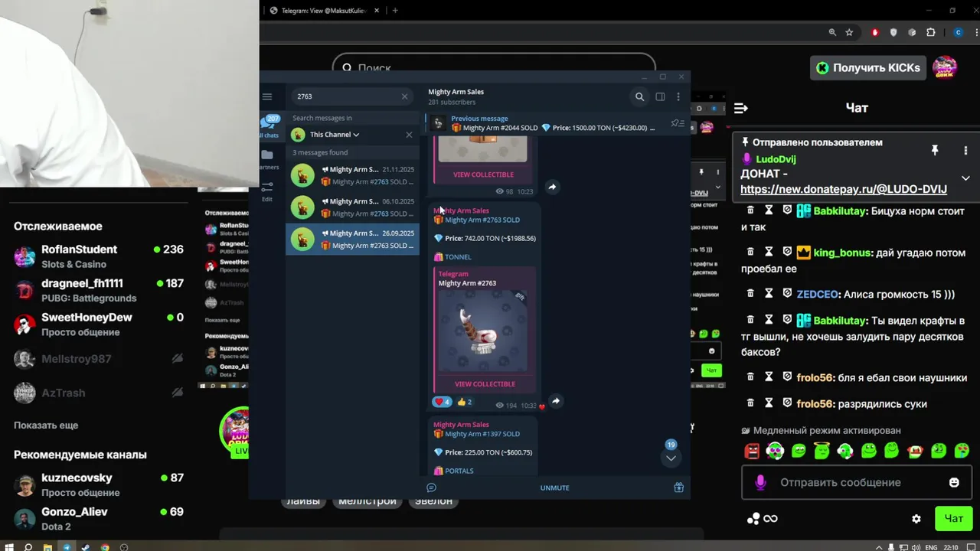Click UNMUTE at channel bottom
The width and height of the screenshot is (980, 551).
pyautogui.click(x=555, y=487)
